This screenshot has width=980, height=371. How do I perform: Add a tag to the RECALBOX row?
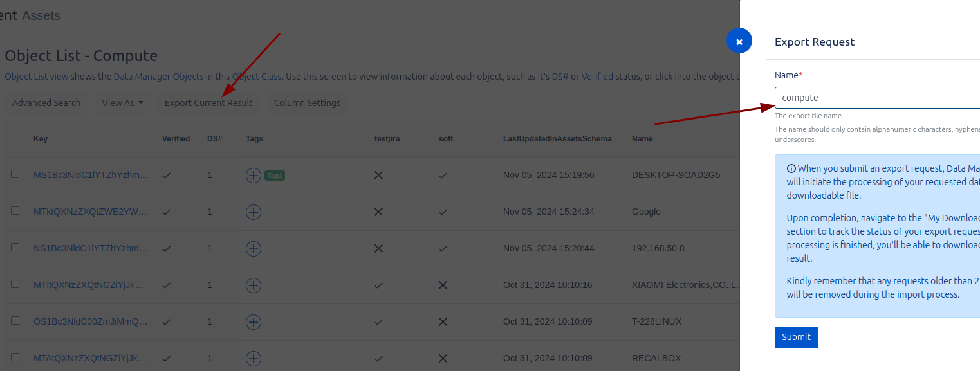tap(254, 359)
